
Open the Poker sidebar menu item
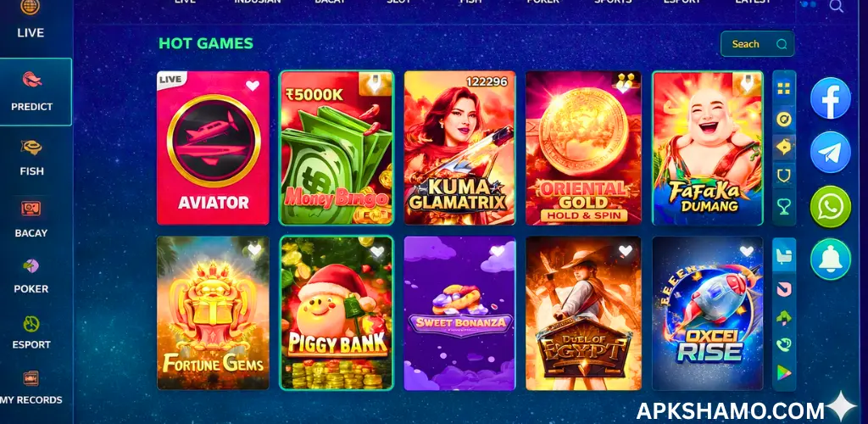pyautogui.click(x=31, y=276)
